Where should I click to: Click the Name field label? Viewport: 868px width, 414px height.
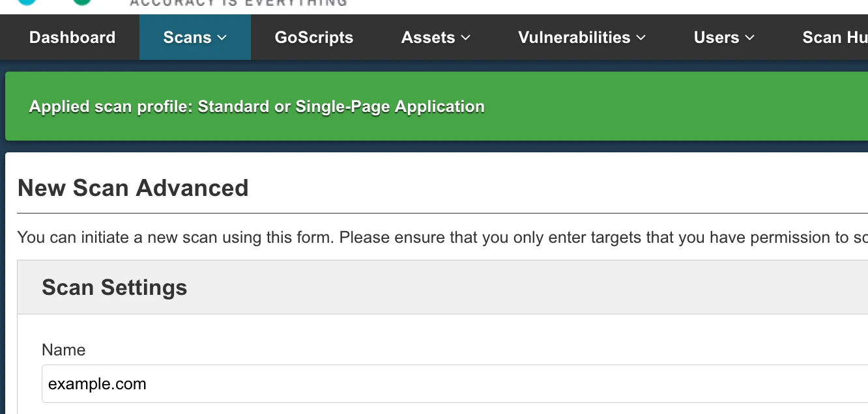tap(64, 350)
